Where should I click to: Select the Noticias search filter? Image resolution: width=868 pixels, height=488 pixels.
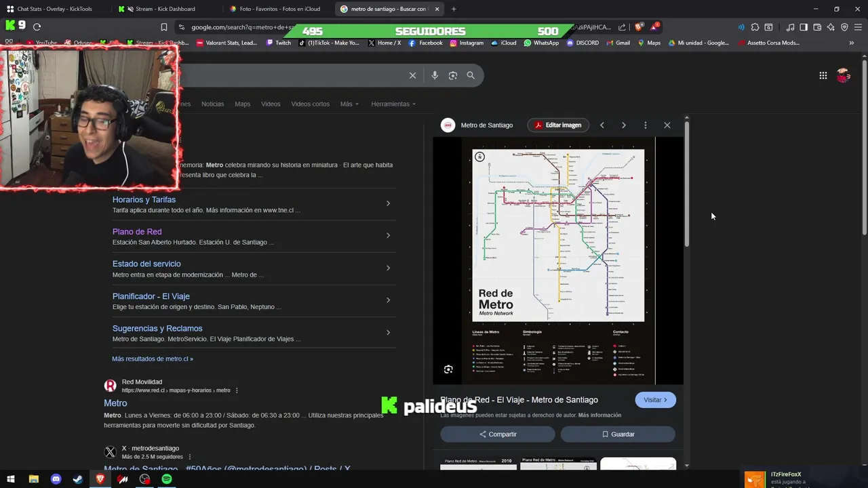(212, 104)
